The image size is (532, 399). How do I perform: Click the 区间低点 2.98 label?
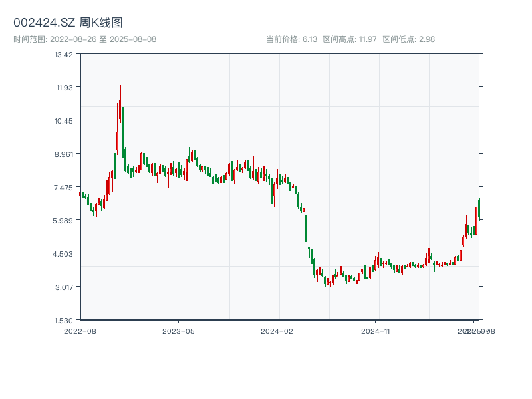[x=408, y=39]
